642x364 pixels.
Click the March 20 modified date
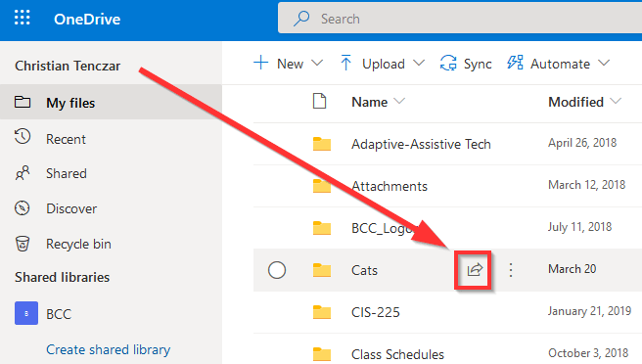click(572, 269)
